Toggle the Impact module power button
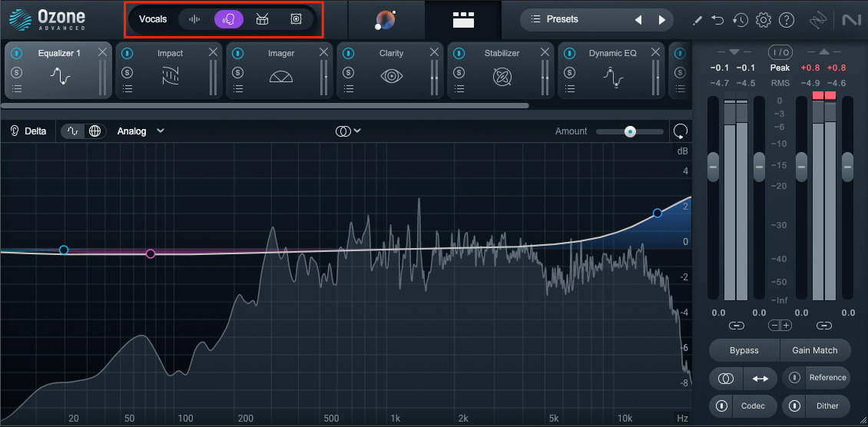Viewport: 868px width, 427px height. (128, 54)
